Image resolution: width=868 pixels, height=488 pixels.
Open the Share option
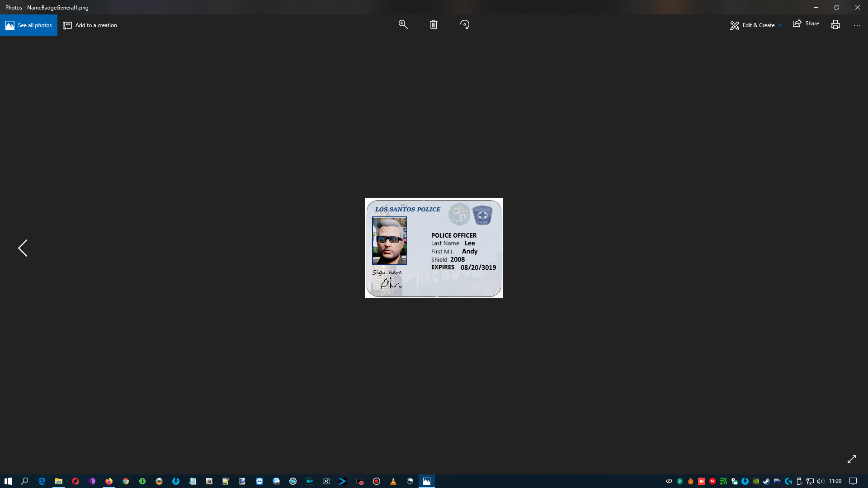tap(806, 24)
